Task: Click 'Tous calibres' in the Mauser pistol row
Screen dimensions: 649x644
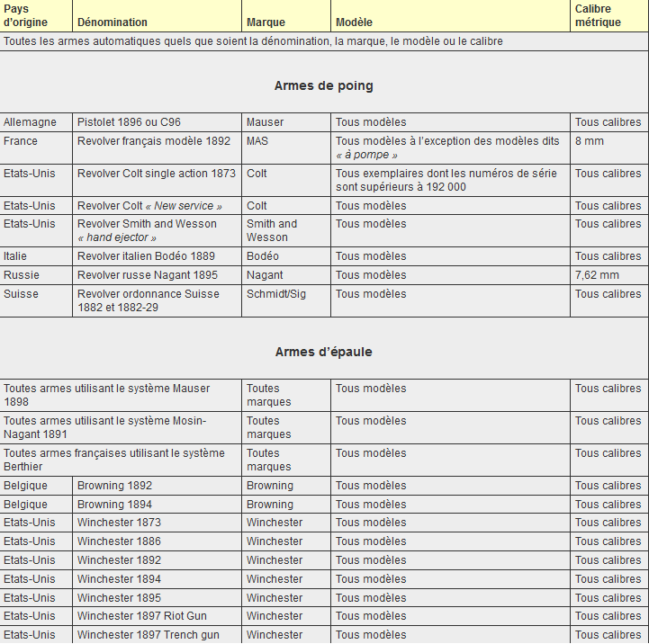Action: point(608,122)
